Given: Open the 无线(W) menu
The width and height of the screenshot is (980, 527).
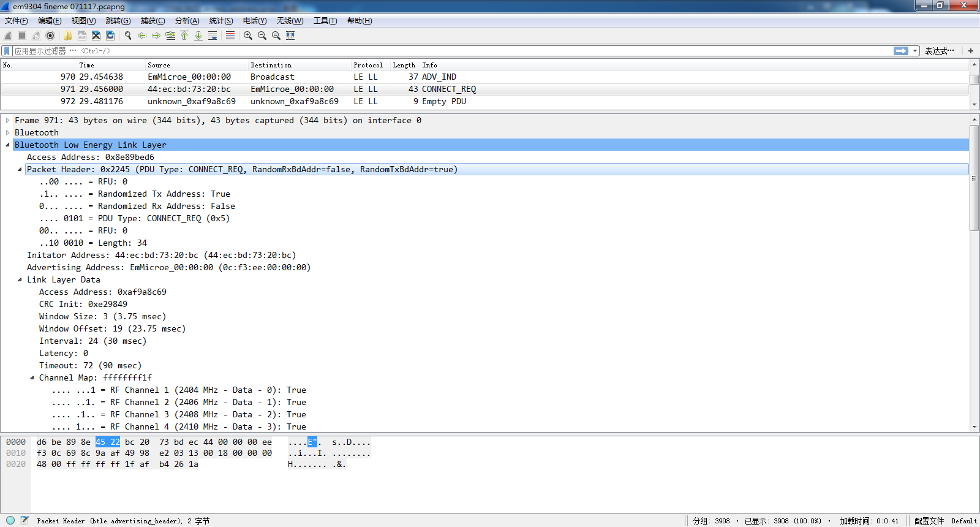Looking at the screenshot, I should coord(290,21).
